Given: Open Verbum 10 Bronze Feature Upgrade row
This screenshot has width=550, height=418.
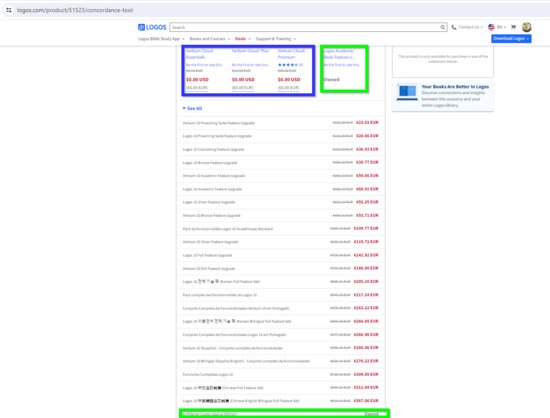Looking at the screenshot, I should 281,216.
